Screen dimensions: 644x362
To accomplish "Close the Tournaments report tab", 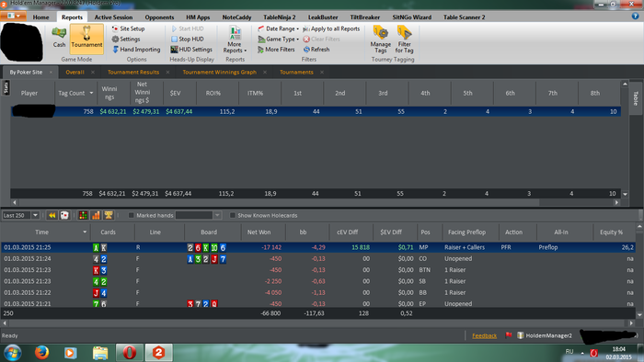I will [322, 73].
